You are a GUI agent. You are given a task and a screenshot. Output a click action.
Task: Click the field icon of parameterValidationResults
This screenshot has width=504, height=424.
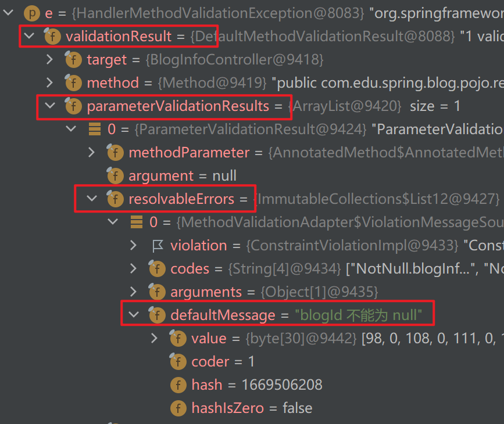click(73, 106)
